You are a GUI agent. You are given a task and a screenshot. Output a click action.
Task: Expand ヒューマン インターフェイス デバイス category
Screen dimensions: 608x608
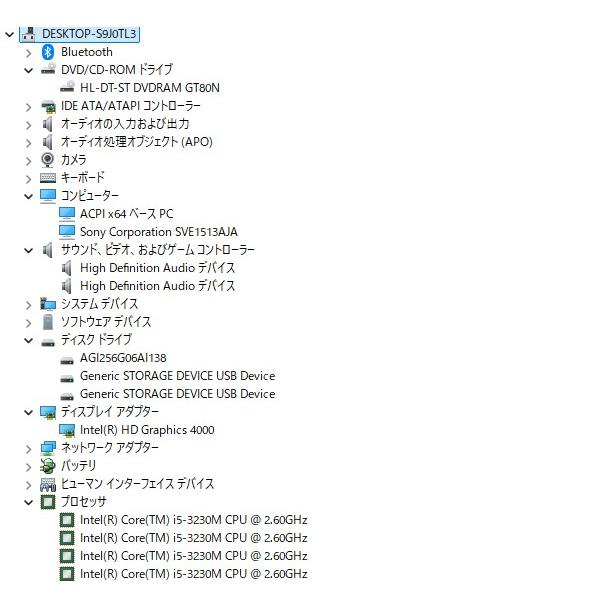click(28, 485)
